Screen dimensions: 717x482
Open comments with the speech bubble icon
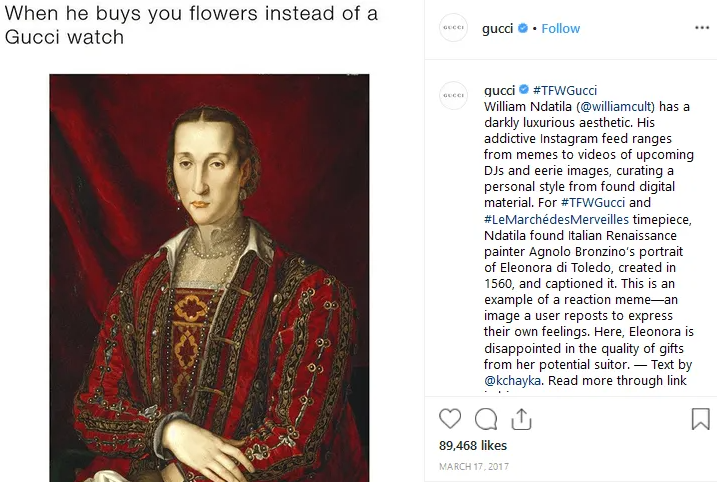tap(486, 419)
